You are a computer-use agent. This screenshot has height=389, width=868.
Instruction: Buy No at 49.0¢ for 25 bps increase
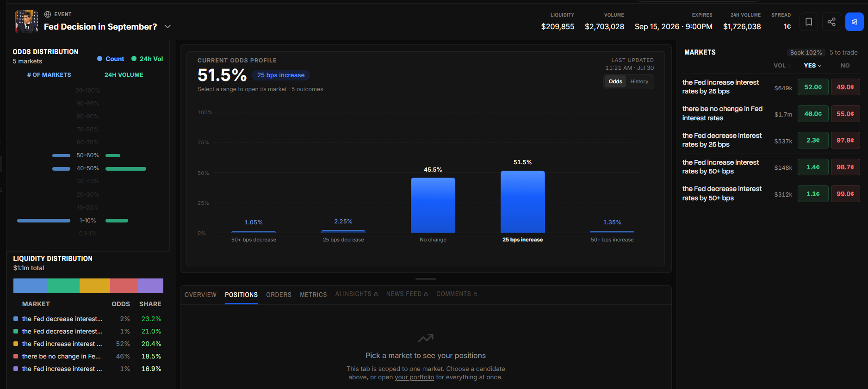(845, 87)
